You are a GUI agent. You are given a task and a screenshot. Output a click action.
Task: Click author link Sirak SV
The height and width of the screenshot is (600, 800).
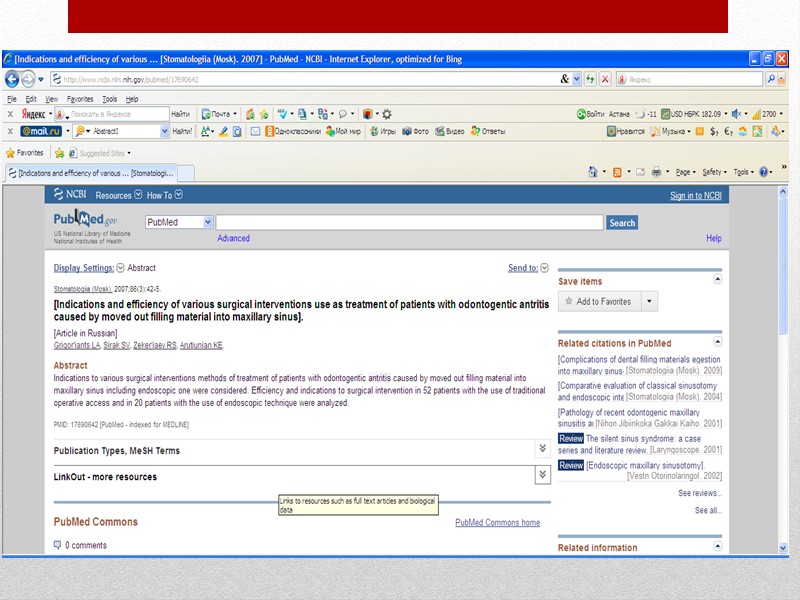[x=116, y=345]
